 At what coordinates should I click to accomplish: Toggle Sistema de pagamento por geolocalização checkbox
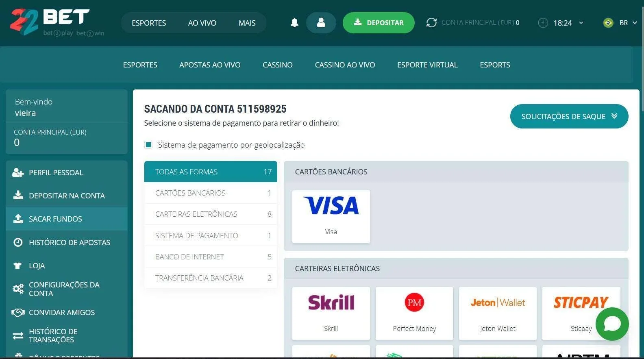(x=148, y=145)
